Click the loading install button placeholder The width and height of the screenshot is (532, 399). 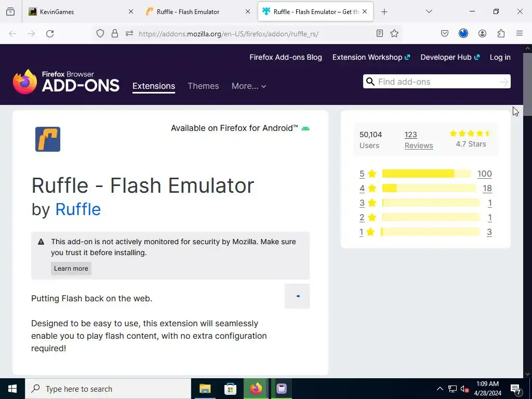coord(297,296)
